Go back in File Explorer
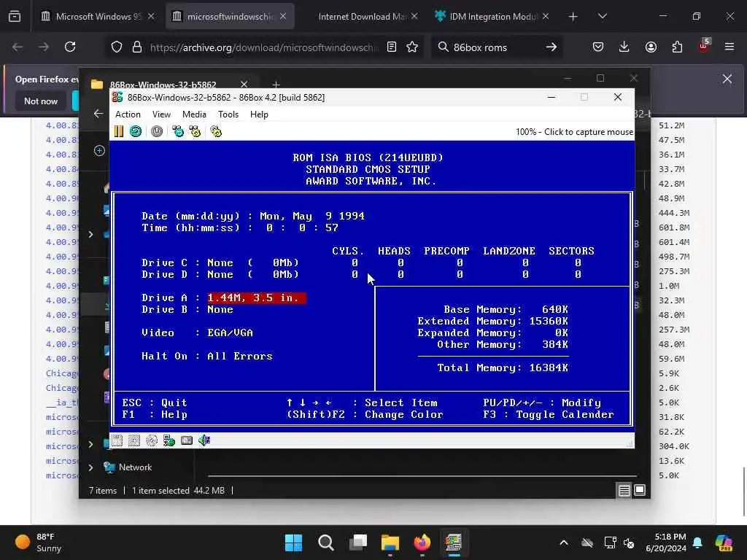 (x=98, y=113)
